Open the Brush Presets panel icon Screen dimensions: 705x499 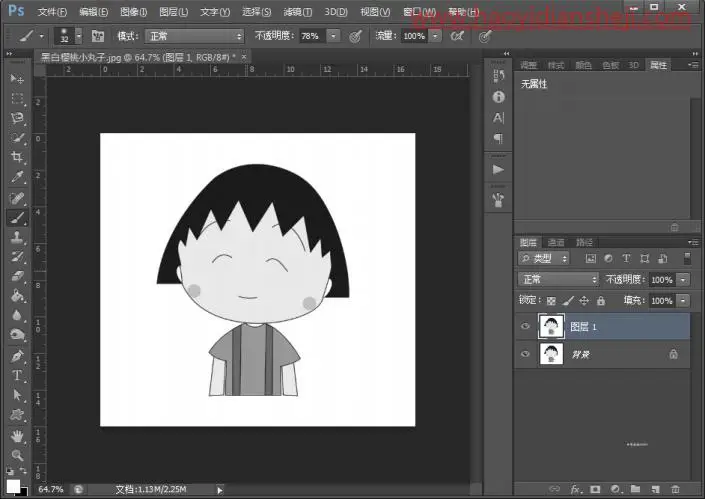[498, 200]
